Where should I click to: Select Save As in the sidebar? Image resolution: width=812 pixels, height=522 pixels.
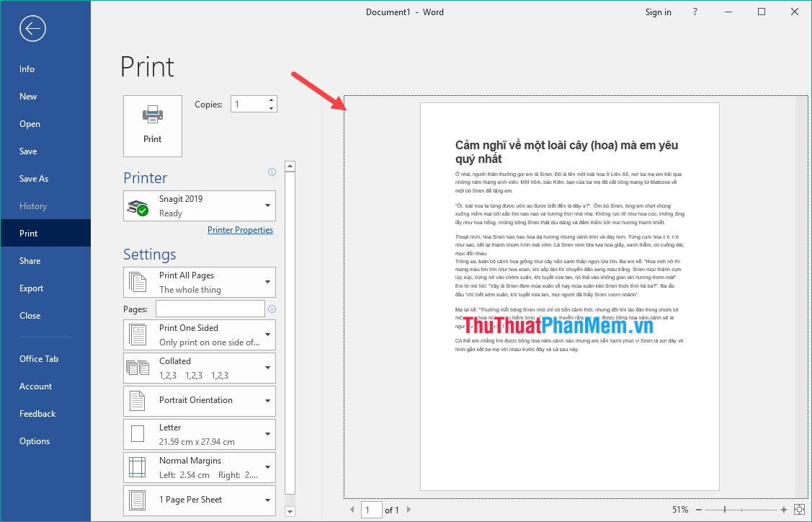tap(34, 179)
